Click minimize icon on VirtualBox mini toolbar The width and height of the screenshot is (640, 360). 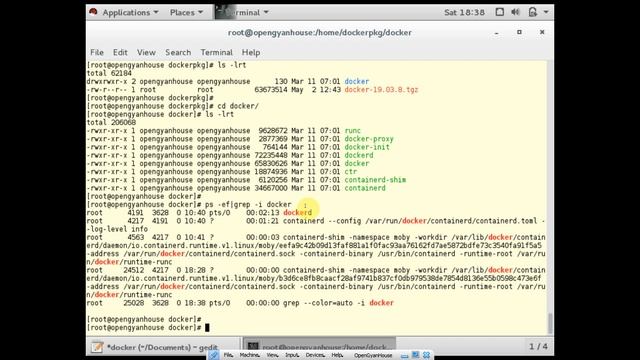pos(404,356)
